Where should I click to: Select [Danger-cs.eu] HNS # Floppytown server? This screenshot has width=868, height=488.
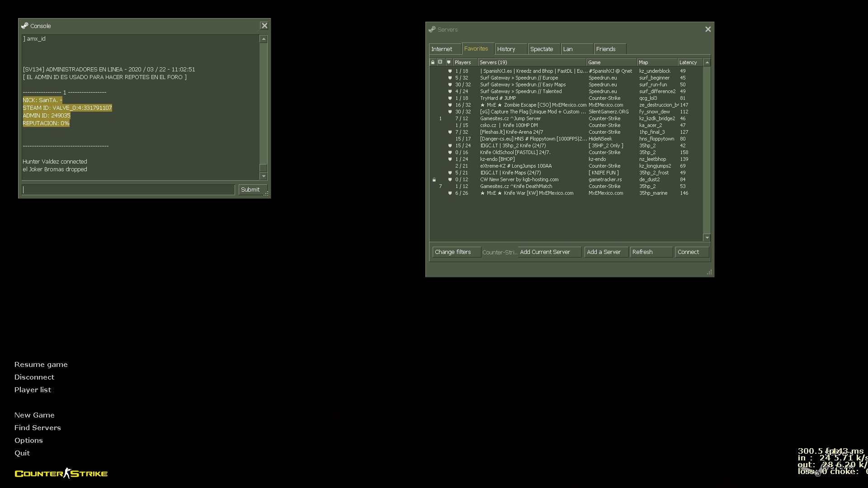(566, 139)
